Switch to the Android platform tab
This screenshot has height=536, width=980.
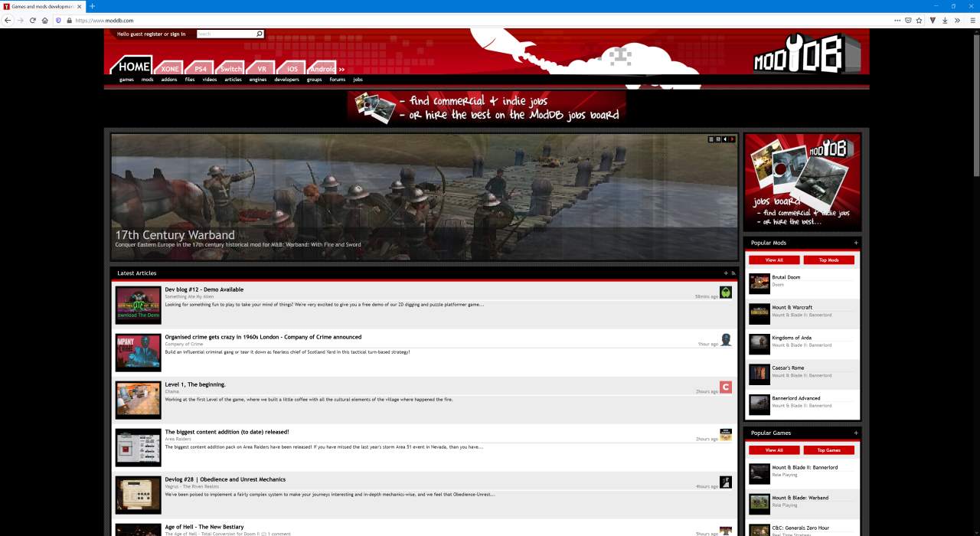click(322, 68)
